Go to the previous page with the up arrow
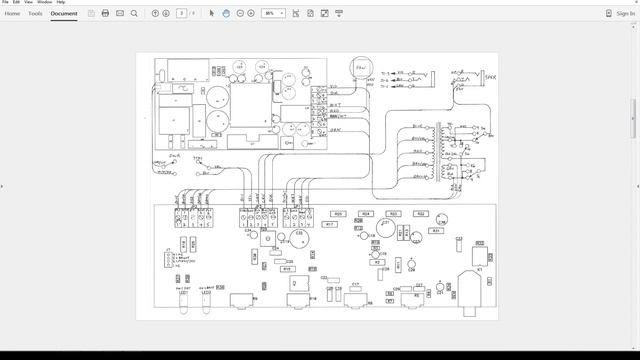Screen dimensions: 640x360 pyautogui.click(x=155, y=13)
